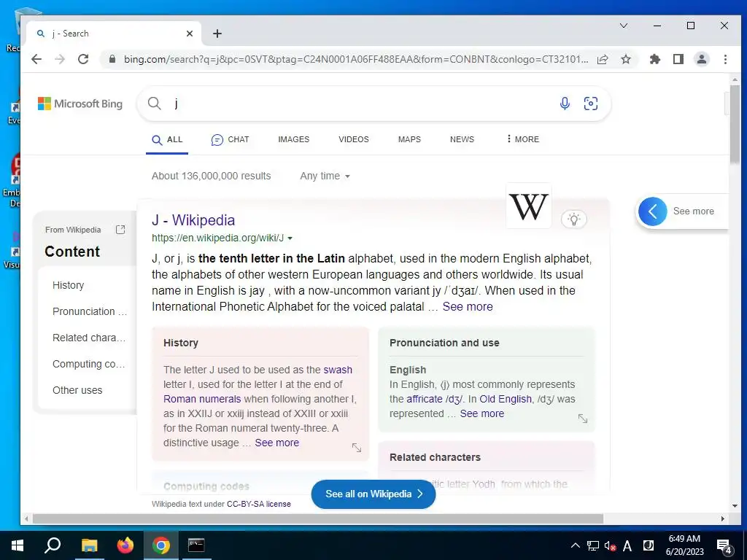Select Computing co… in the Content list
Image resolution: width=747 pixels, height=560 pixels.
[88, 364]
